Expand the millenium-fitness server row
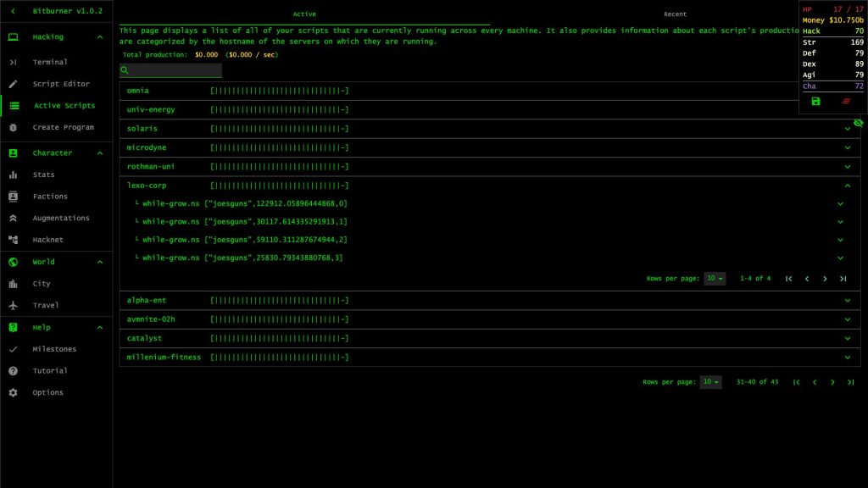This screenshot has height=488, width=868. [x=848, y=358]
